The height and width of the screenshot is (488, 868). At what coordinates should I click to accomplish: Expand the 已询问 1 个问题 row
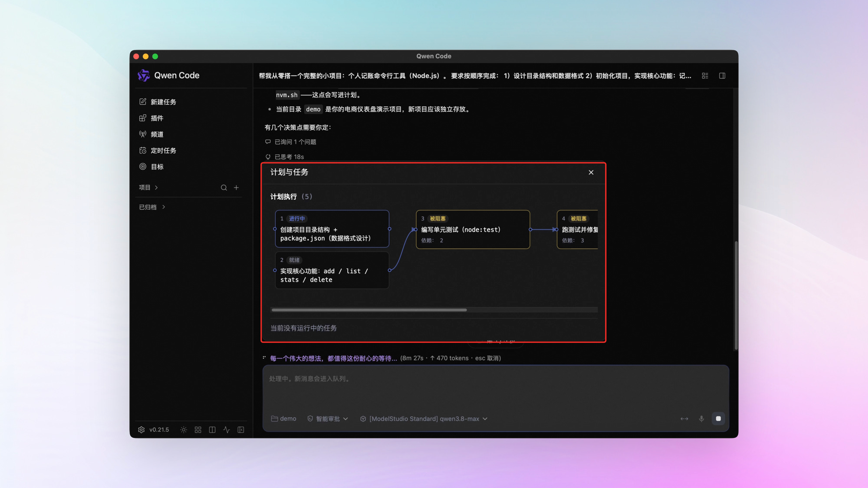(x=291, y=142)
